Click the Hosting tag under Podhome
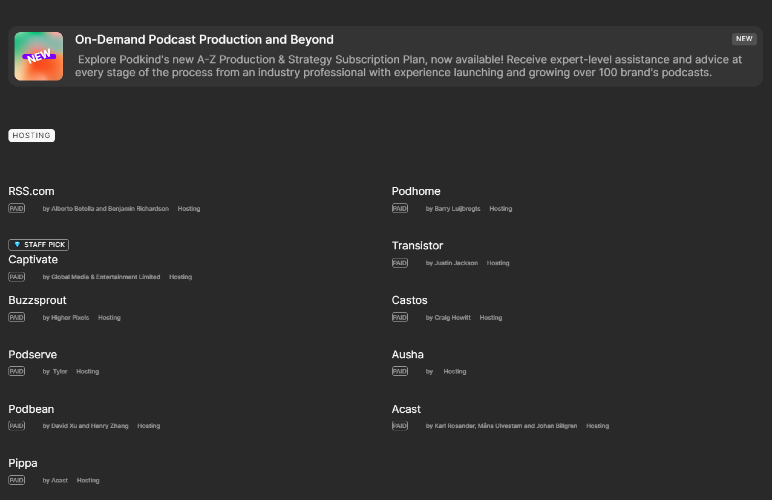772x500 pixels. [x=501, y=209]
